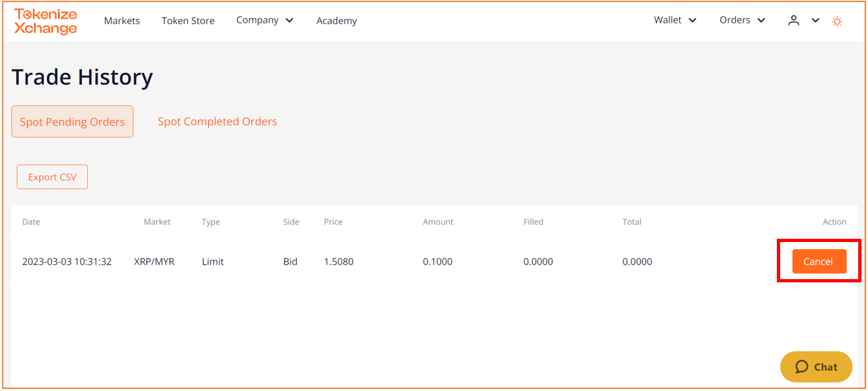The width and height of the screenshot is (868, 391).
Task: Click the Type column header
Action: (x=211, y=222)
